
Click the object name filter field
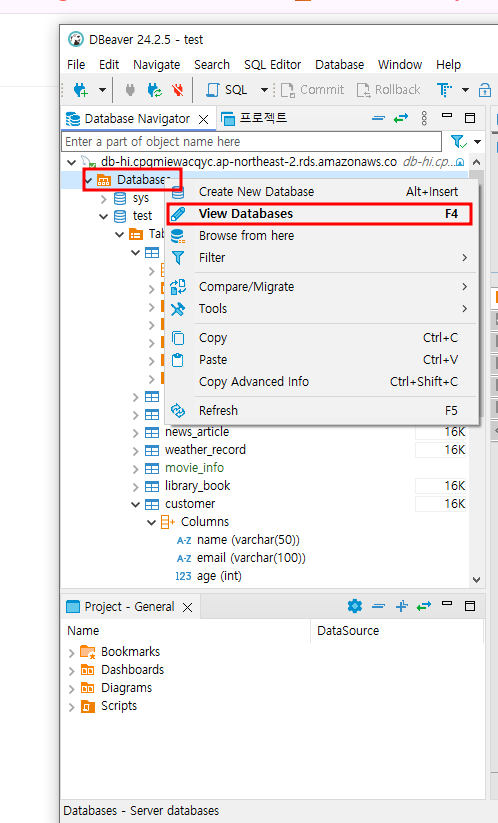pos(251,142)
